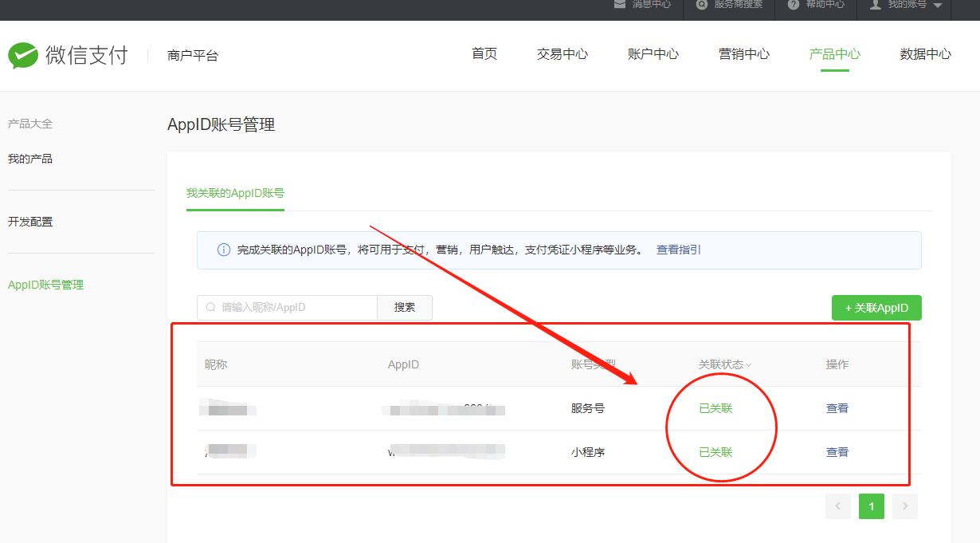This screenshot has height=543, width=980.
Task: Open the 产品中心 menu
Action: [x=834, y=54]
